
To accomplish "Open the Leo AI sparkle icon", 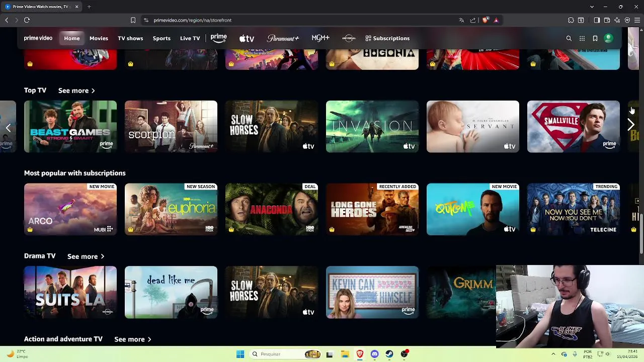I will pos(617,20).
